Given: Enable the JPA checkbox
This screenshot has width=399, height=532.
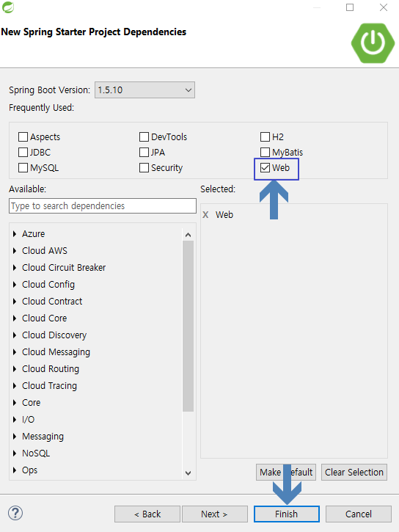Looking at the screenshot, I should click(144, 153).
